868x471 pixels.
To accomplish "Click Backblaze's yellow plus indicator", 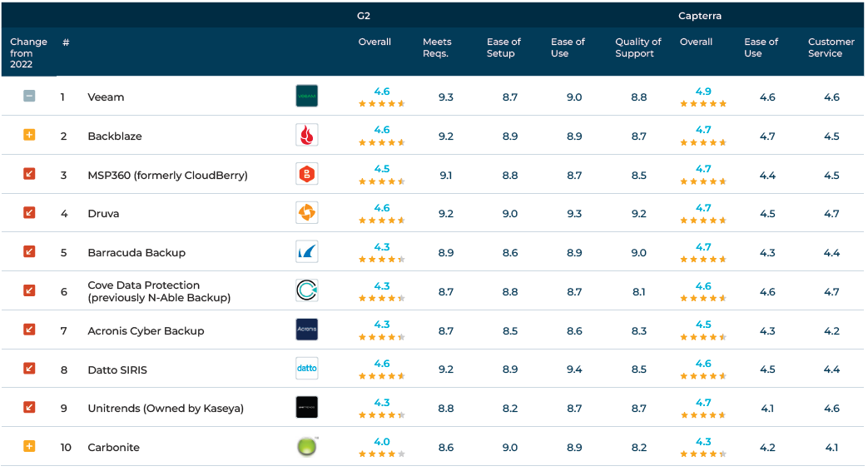I will pos(29,136).
